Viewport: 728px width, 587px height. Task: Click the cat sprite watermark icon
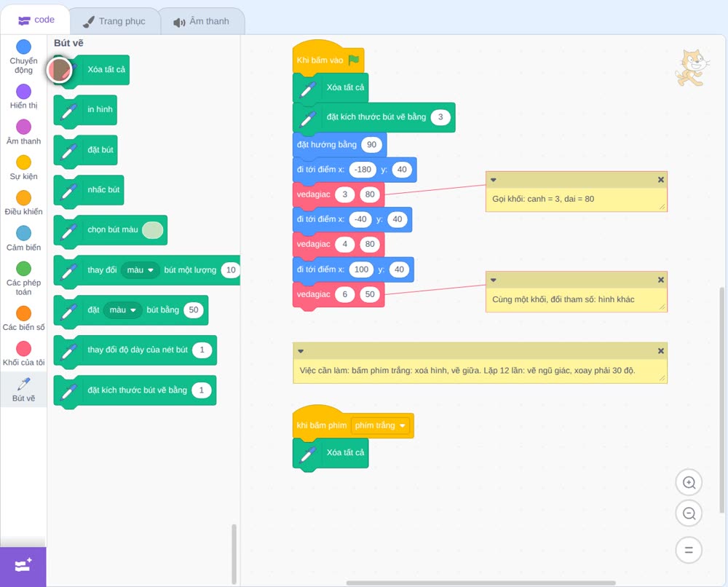692,68
